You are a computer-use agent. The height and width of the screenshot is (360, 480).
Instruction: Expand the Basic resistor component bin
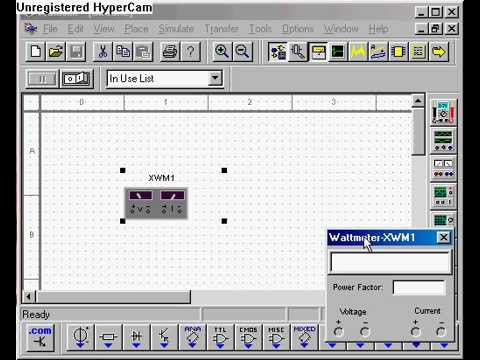coord(108,337)
